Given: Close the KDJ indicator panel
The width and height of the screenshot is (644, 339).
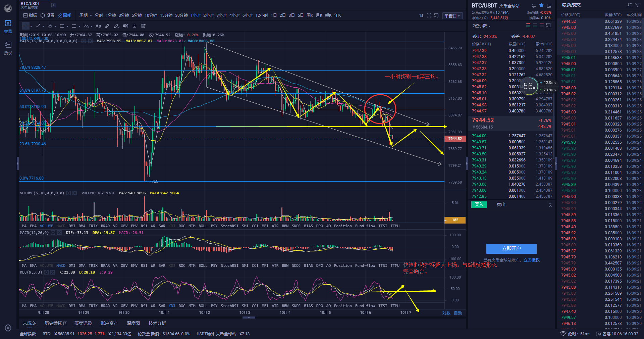Looking at the screenshot, I should pyautogui.click(x=53, y=272).
